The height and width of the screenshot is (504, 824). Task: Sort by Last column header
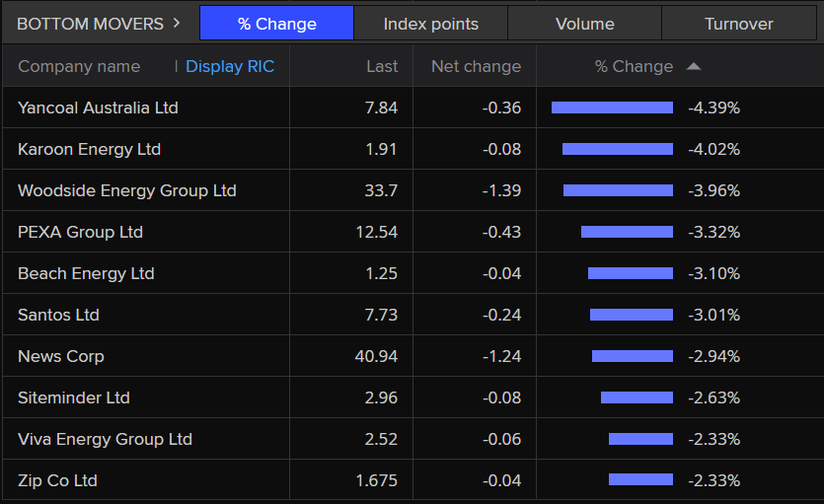[382, 67]
